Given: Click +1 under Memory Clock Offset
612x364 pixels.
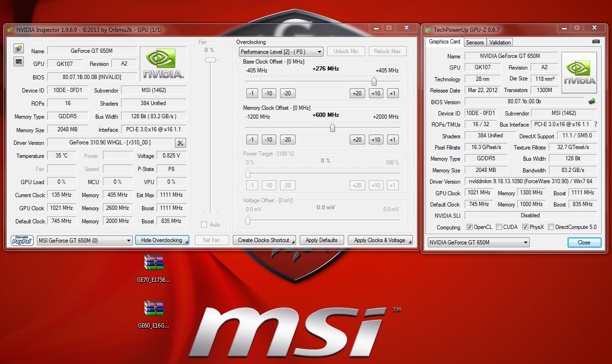Looking at the screenshot, I should (x=393, y=140).
